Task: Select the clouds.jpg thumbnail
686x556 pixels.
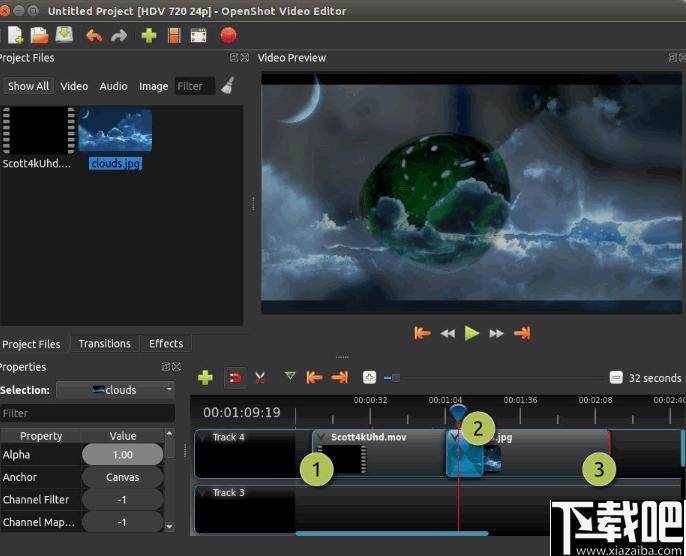Action: coord(116,130)
